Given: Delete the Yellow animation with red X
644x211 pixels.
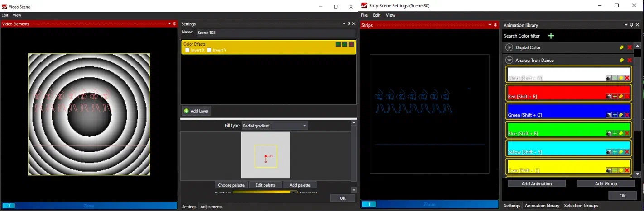Looking at the screenshot, I should pos(627,152).
